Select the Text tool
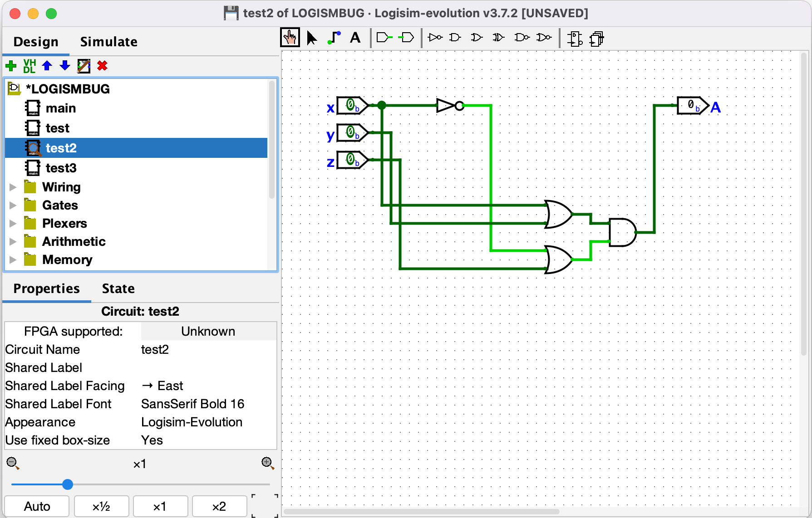Screen dimensions: 812x518 click(x=355, y=38)
